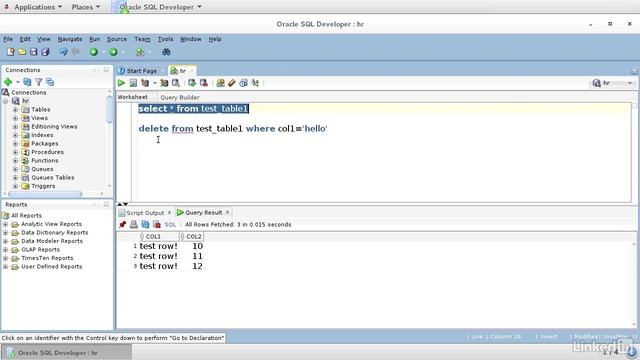Screen dimensions: 640x360
Task: Add a new connection with green plus
Action: point(8,82)
